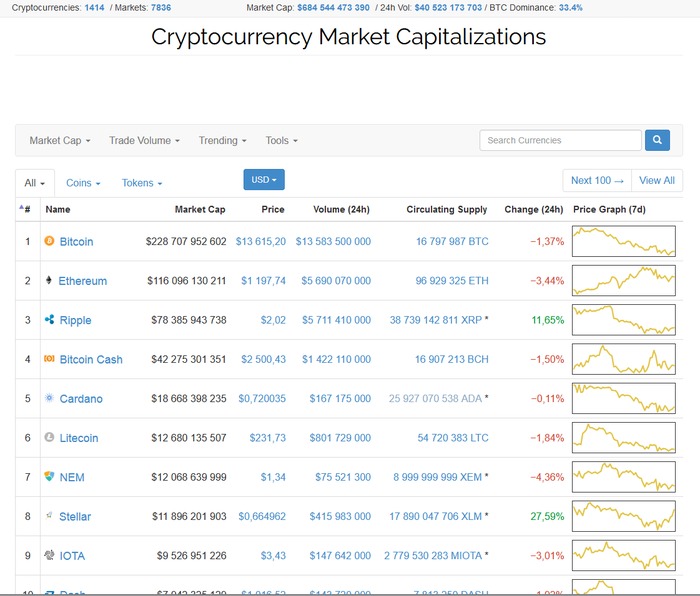
Task: Click Ethereum's 7d price graph
Action: click(x=624, y=280)
